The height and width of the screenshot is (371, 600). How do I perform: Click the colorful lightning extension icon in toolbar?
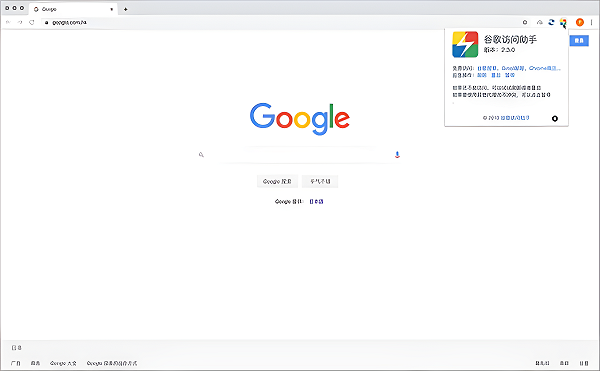click(x=563, y=22)
